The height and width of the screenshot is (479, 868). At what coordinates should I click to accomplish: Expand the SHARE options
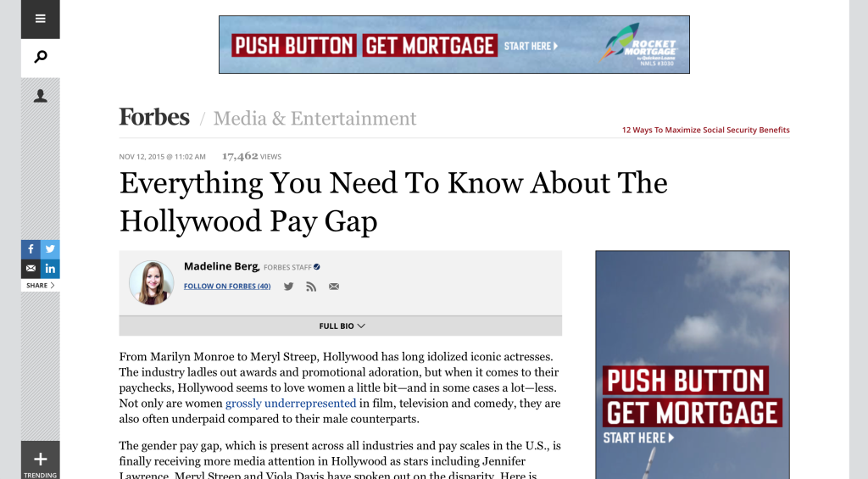(x=41, y=285)
